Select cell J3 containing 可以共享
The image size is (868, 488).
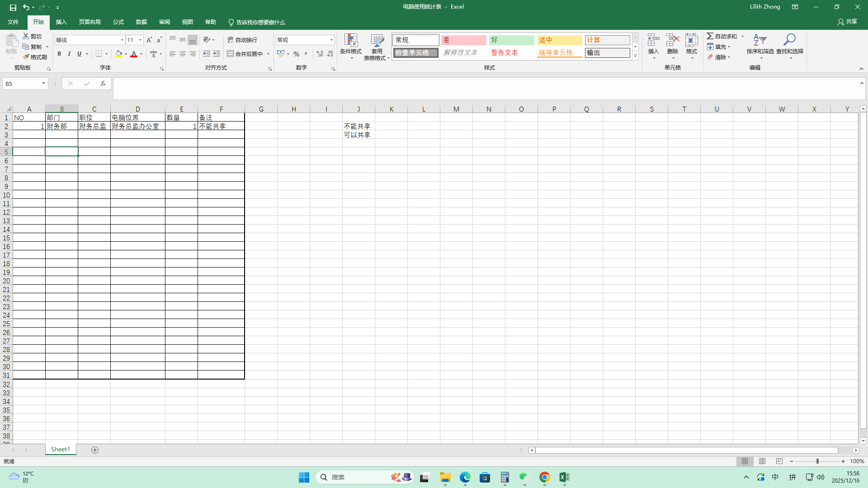358,135
